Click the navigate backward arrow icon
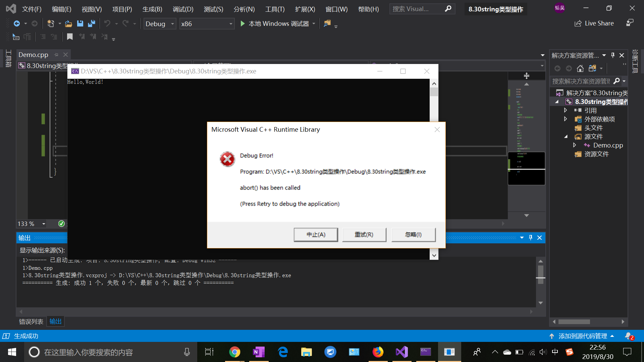Screen dimensions: 644x362 coord(16,23)
